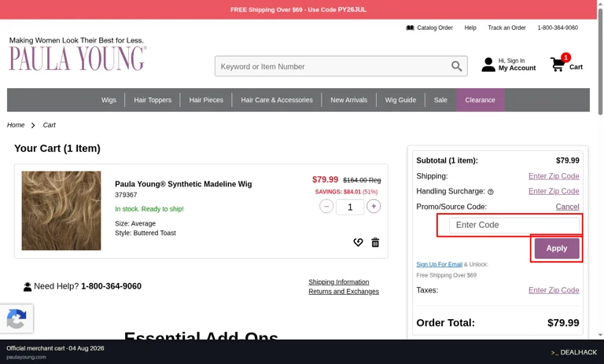
Task: Click the page vertical scrollbar
Action: coord(600,61)
